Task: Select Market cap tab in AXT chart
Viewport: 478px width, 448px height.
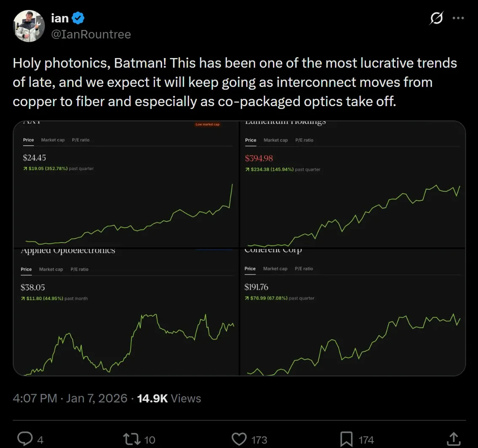Action: (53, 140)
